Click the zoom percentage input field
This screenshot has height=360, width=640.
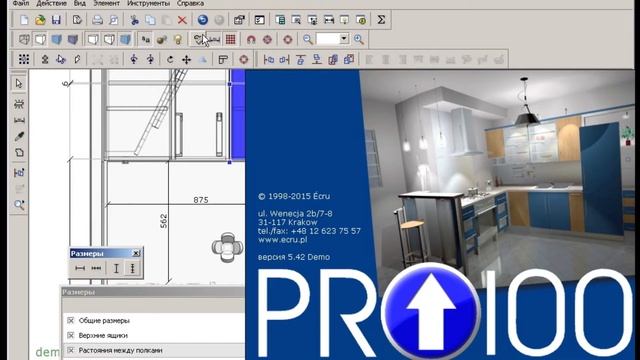(x=328, y=39)
